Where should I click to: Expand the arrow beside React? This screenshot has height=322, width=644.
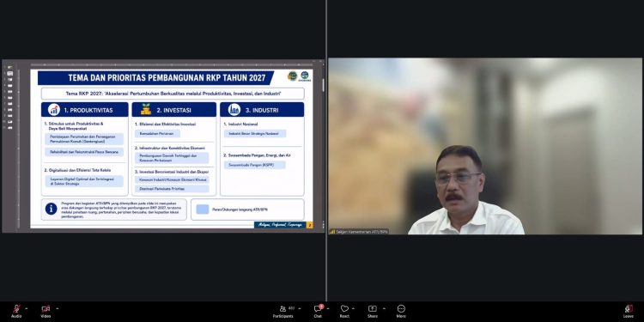pyautogui.click(x=353, y=308)
